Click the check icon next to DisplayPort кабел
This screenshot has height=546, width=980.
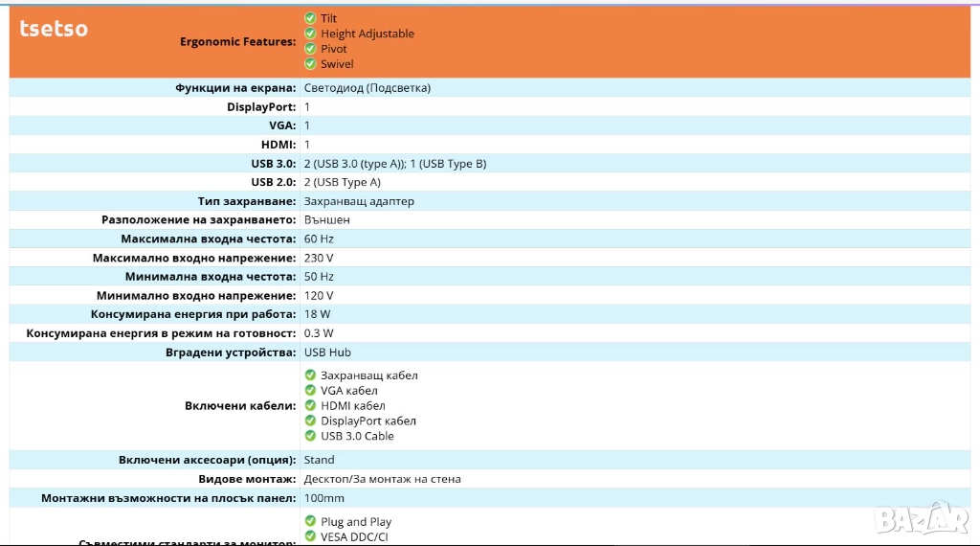click(x=310, y=421)
